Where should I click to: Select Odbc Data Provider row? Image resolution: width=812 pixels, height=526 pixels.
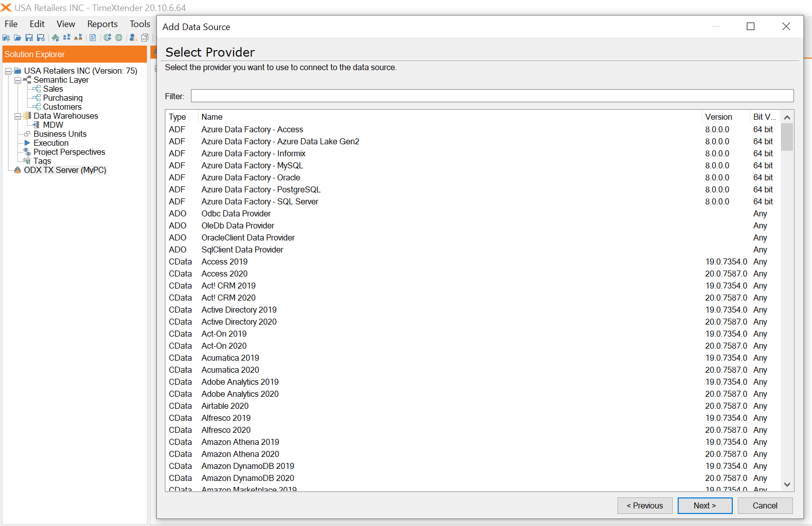coord(473,213)
